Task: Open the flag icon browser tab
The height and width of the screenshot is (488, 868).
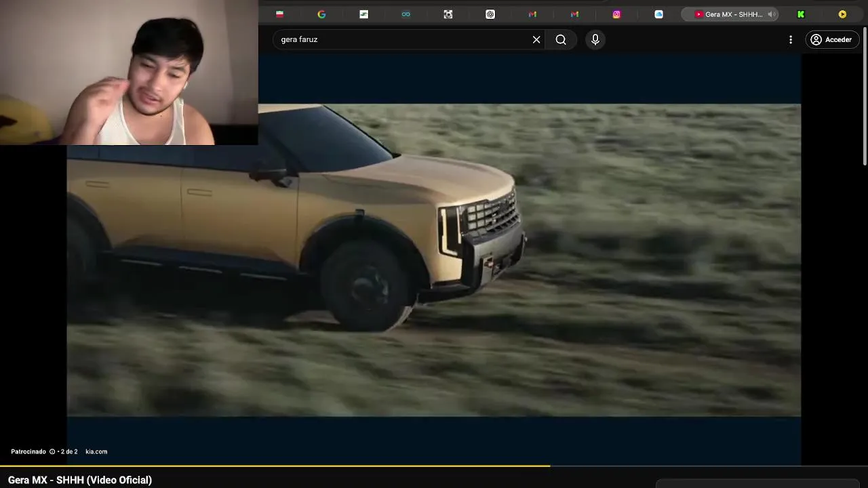Action: [279, 14]
